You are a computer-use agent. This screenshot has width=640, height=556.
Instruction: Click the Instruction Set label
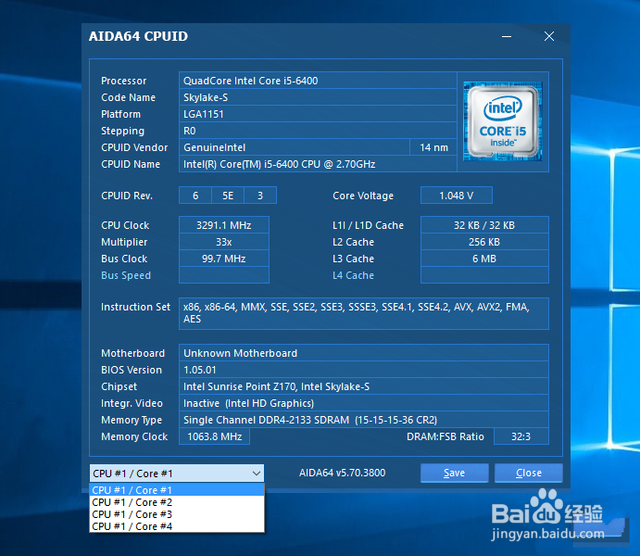136,307
